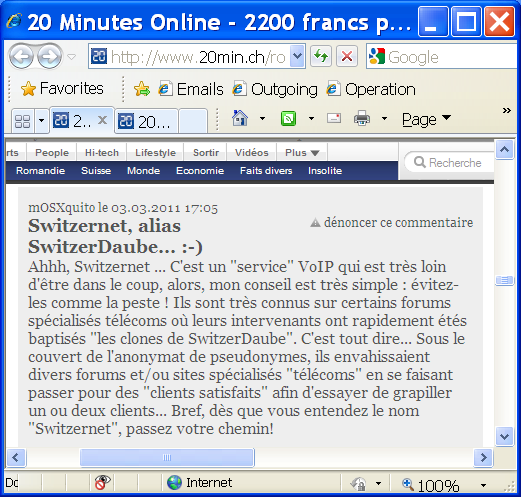Click the Internet zone globe icon
Image resolution: width=521 pixels, height=497 pixels.
pyautogui.click(x=174, y=482)
